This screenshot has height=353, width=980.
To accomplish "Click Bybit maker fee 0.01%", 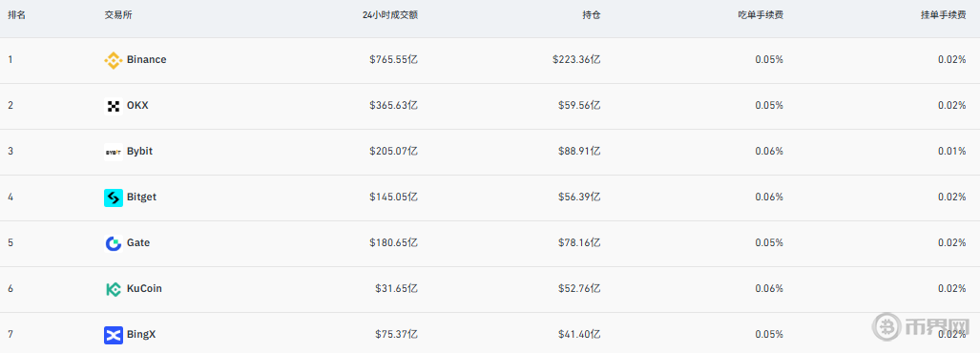I will [x=951, y=151].
